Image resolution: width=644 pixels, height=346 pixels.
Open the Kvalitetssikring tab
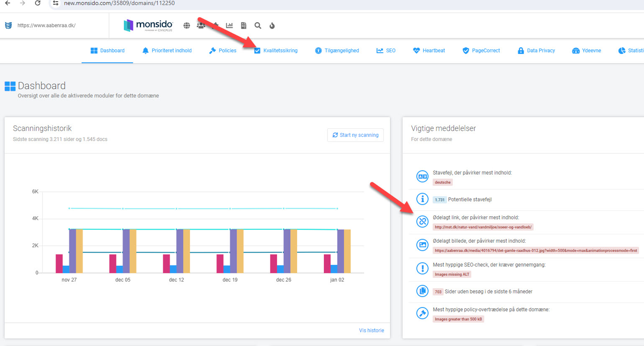pyautogui.click(x=276, y=51)
